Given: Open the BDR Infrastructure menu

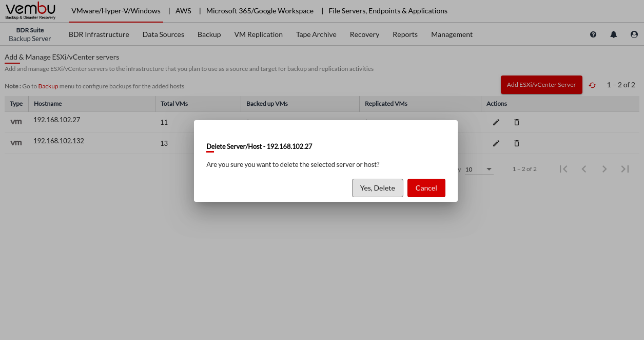Looking at the screenshot, I should 99,34.
